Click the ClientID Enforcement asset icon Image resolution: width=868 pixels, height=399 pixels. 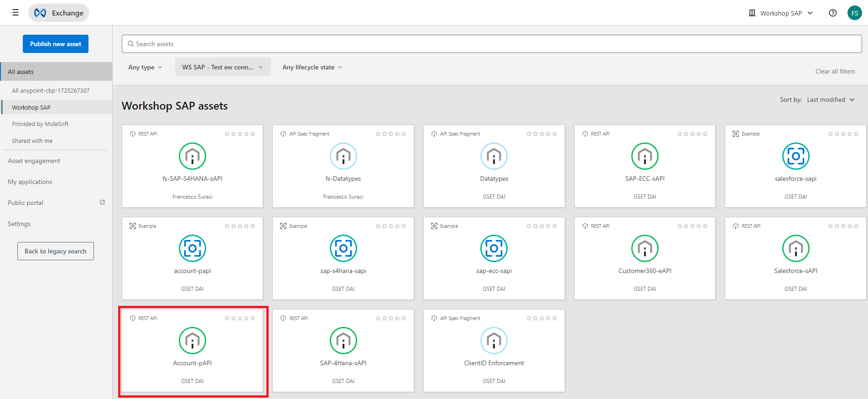click(x=494, y=341)
